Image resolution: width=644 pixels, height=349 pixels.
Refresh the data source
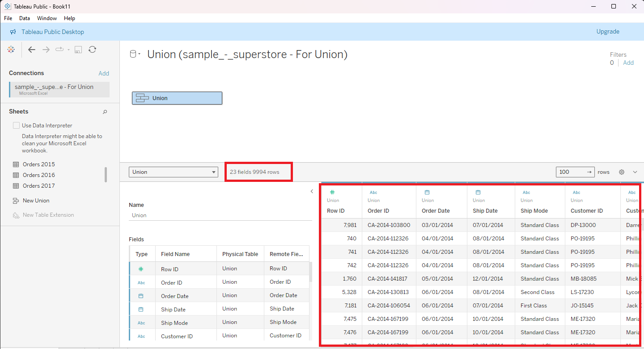coord(92,50)
